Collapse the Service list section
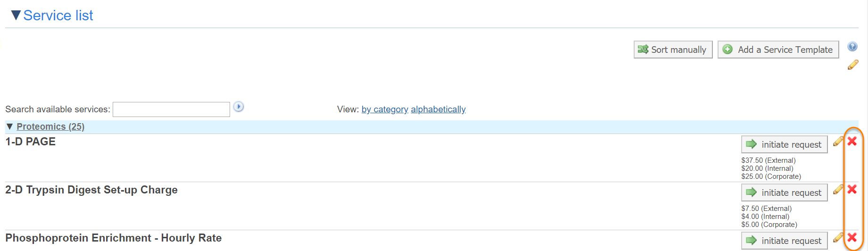 point(16,16)
